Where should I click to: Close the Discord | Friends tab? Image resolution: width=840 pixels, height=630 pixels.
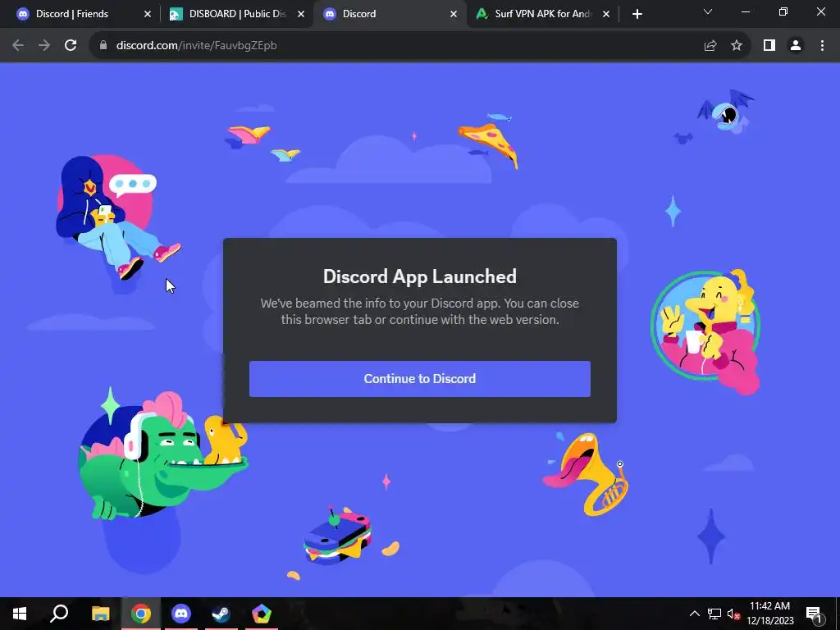point(148,14)
